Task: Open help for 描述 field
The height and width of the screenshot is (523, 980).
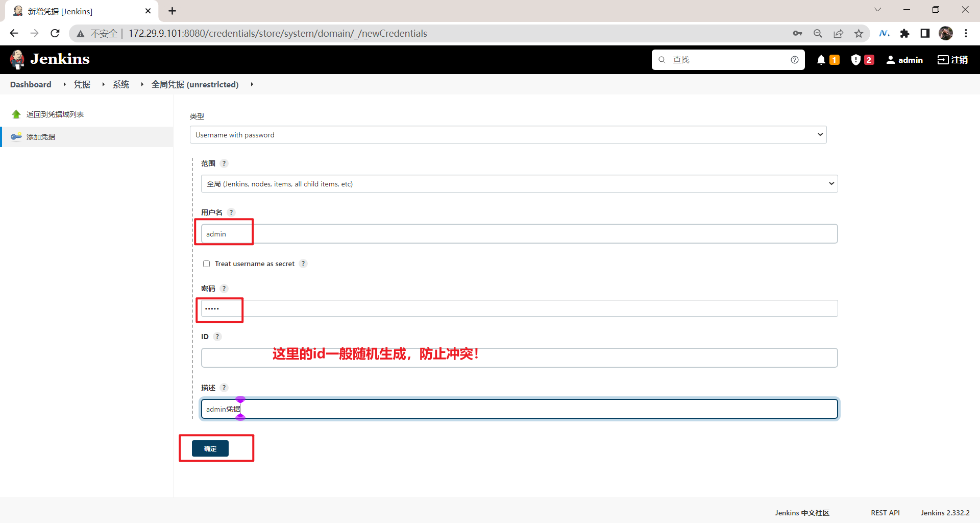Action: [x=224, y=388]
